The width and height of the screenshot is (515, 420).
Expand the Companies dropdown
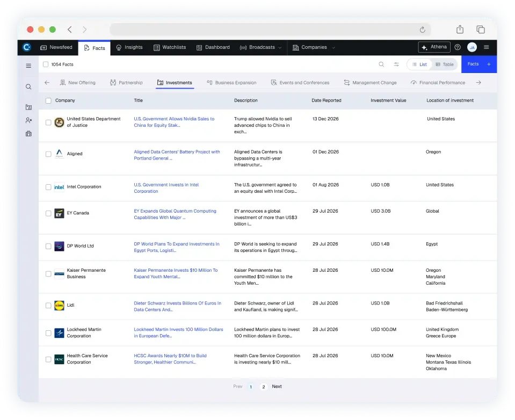pyautogui.click(x=333, y=48)
